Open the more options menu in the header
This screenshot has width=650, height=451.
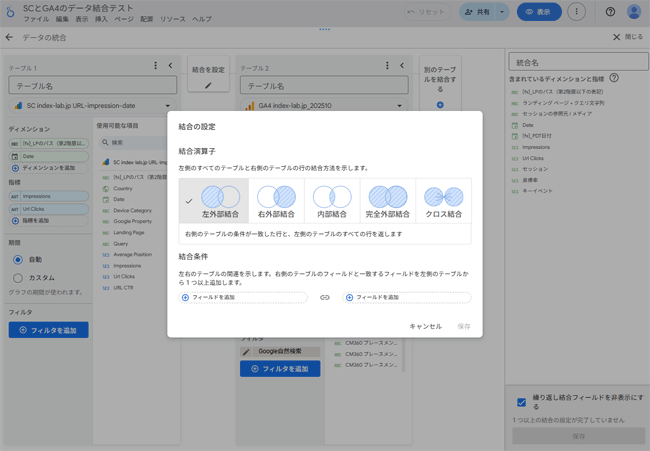(576, 12)
